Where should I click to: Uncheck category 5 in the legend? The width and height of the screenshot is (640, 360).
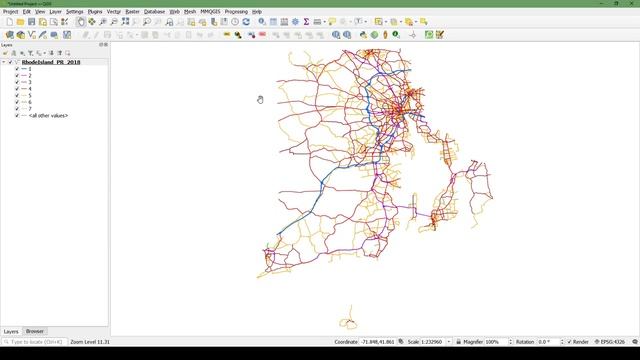[17, 96]
